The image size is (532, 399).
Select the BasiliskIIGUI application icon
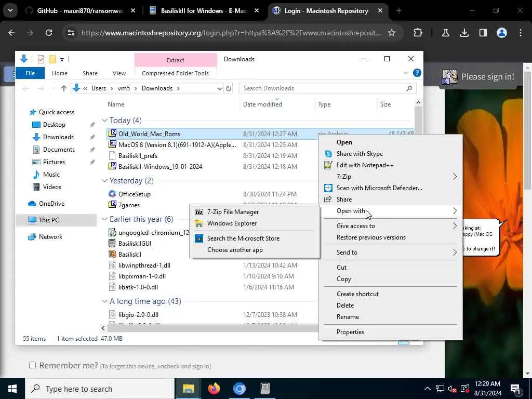pyautogui.click(x=112, y=243)
